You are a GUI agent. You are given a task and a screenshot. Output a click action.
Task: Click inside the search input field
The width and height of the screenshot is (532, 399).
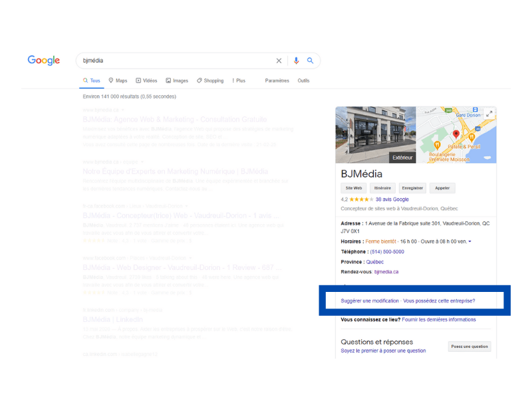(166, 60)
